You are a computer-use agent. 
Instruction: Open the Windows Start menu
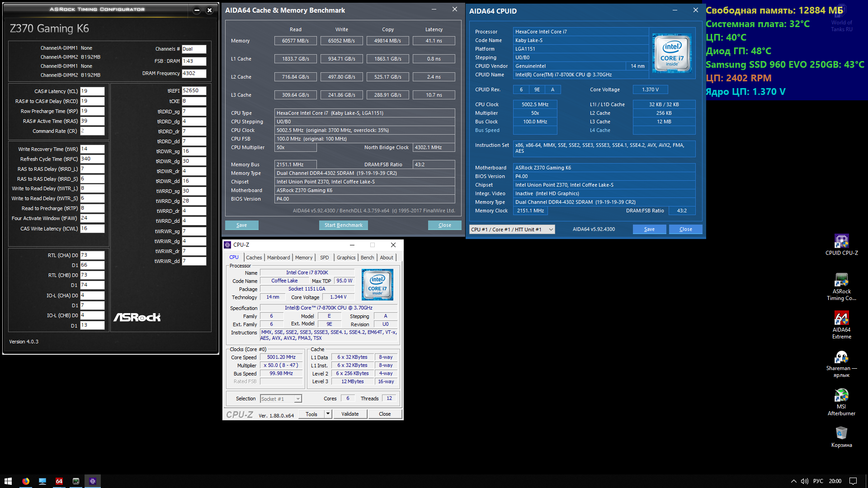point(8,481)
